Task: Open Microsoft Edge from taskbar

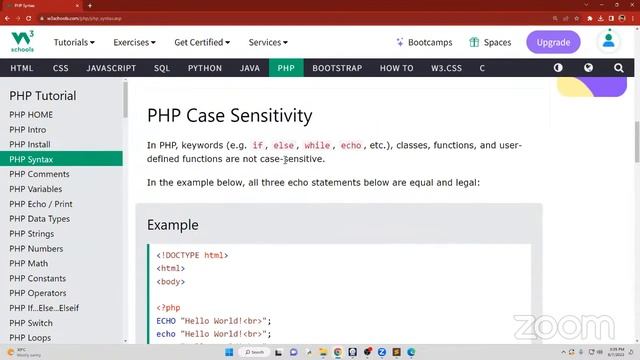Action: pyautogui.click(x=411, y=352)
